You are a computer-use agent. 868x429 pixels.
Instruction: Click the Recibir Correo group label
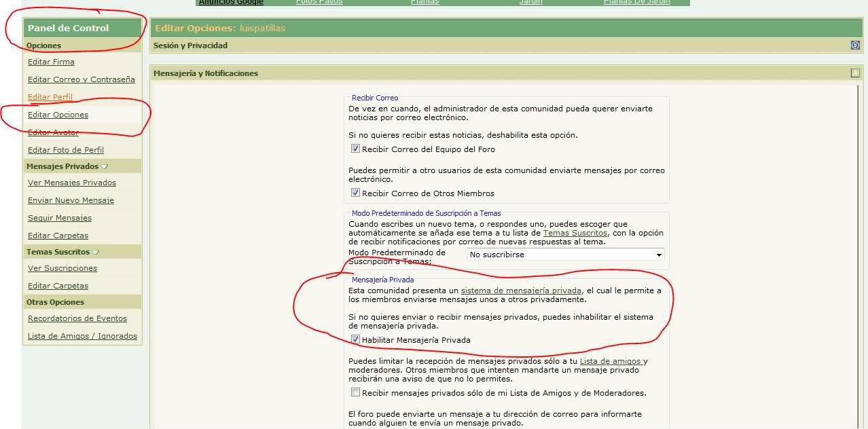[x=375, y=98]
